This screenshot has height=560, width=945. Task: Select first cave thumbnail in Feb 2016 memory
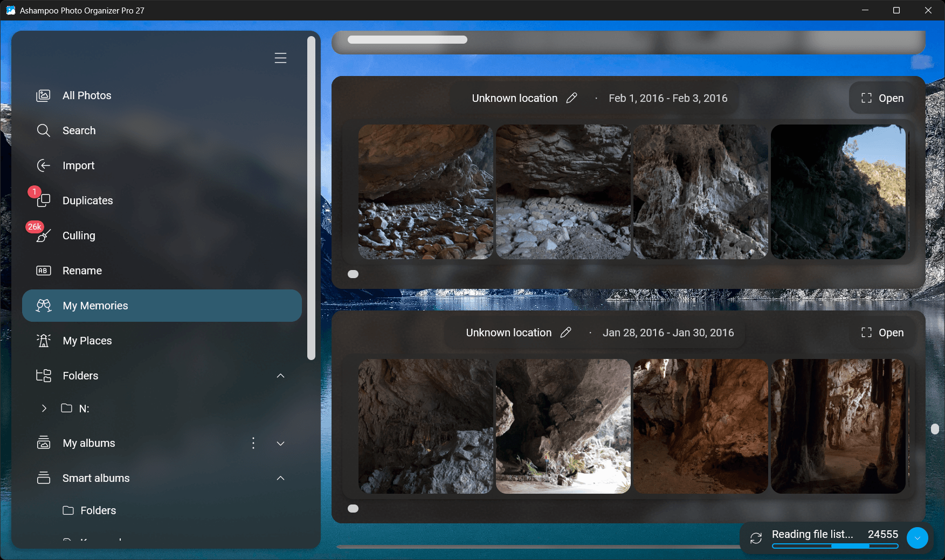click(x=425, y=192)
